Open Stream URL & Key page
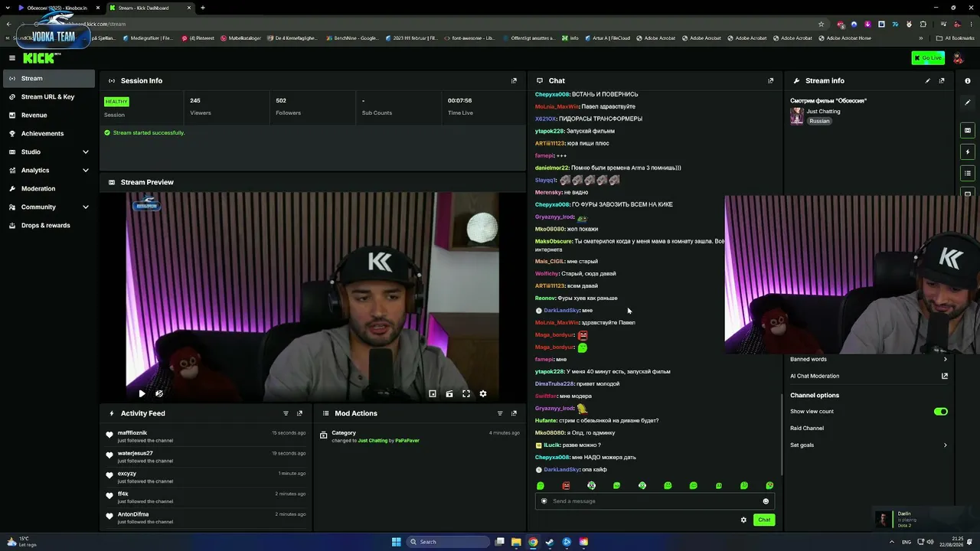980x551 pixels. pos(47,96)
